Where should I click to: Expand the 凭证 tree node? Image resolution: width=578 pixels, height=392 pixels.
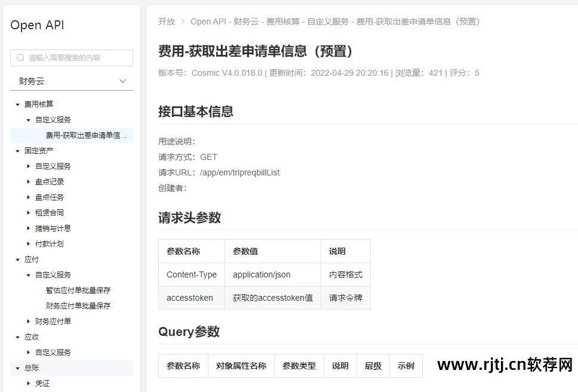pos(29,383)
